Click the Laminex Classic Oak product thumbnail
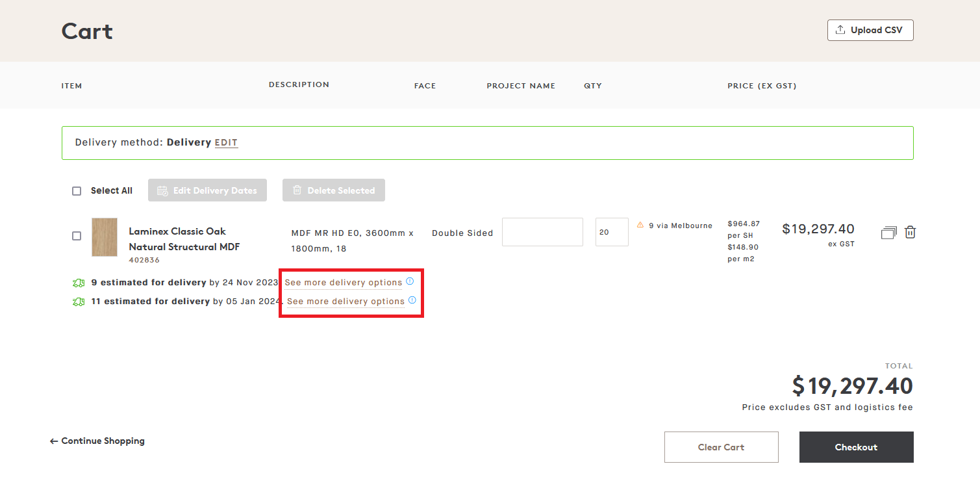Viewport: 980px width, 503px height. 104,238
